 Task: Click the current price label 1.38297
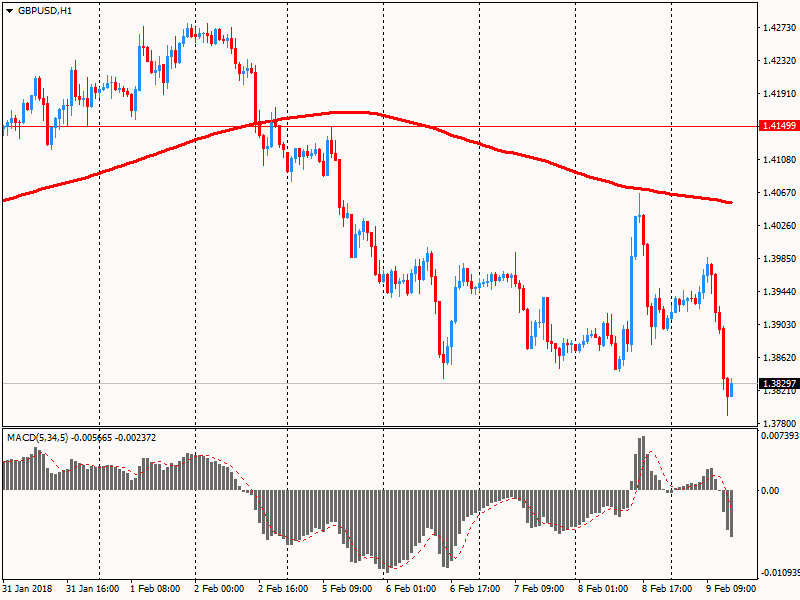(779, 383)
